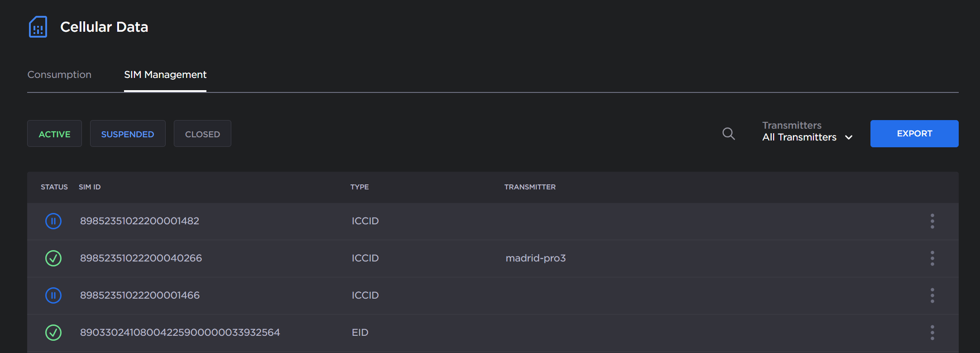The width and height of the screenshot is (980, 353).
Task: Click the TRANSMITTER column header
Action: pos(530,187)
